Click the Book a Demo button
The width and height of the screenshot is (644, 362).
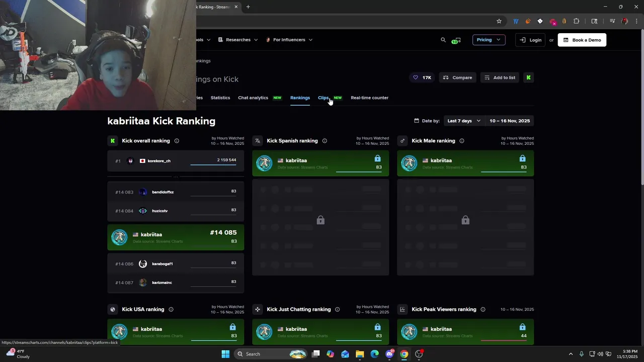pos(582,40)
